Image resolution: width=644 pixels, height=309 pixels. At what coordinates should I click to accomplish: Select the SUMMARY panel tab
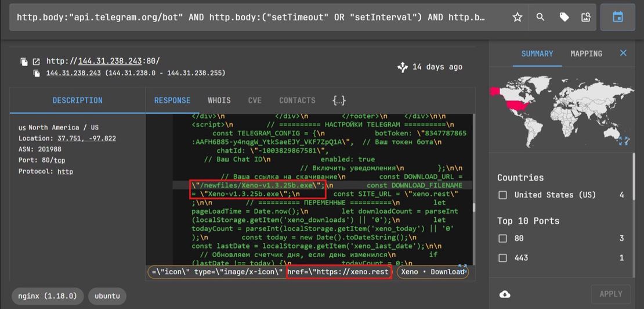537,53
